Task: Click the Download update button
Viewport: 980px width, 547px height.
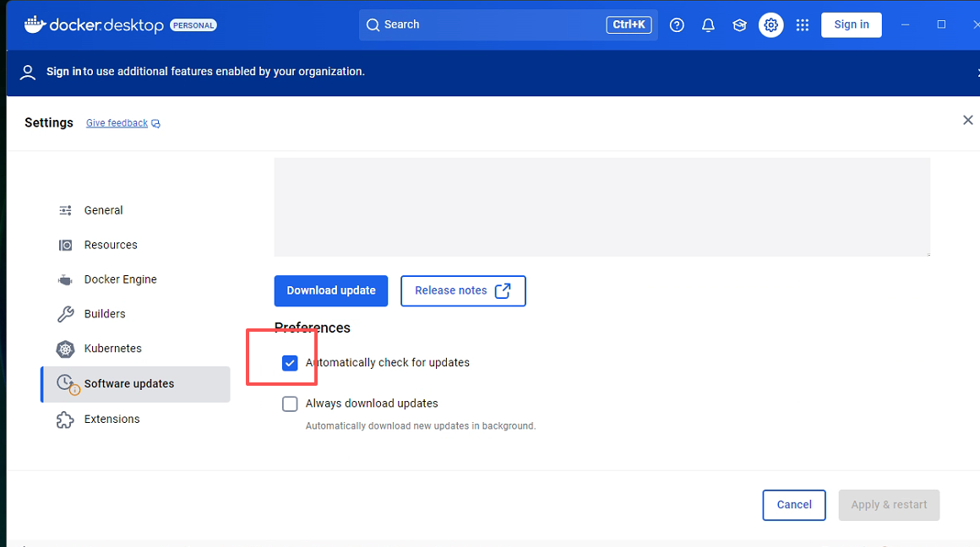Action: (330, 291)
